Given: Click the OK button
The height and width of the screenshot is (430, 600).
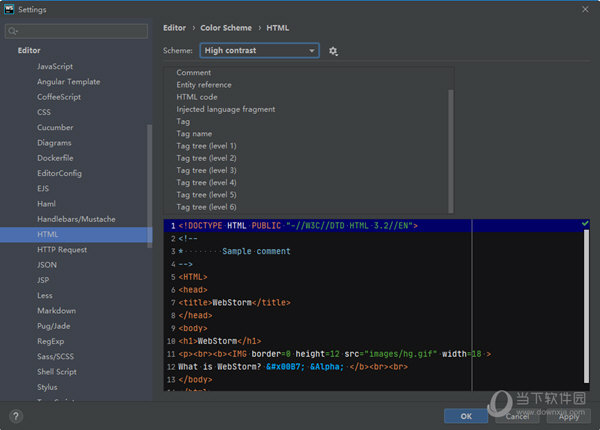Looking at the screenshot, I should [466, 416].
